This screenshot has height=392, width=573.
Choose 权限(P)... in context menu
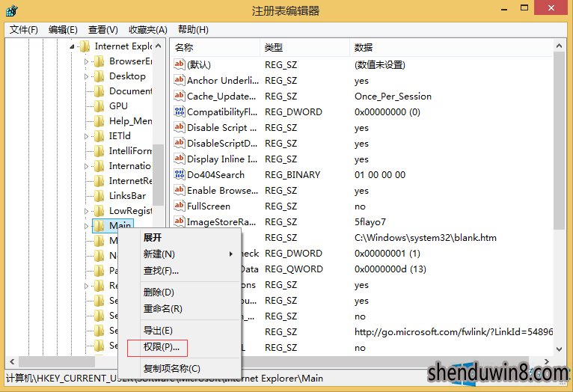(162, 347)
